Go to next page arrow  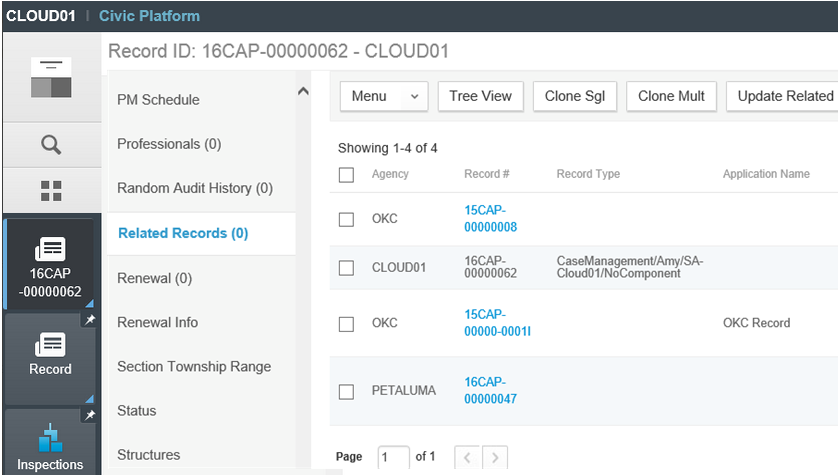click(x=494, y=457)
